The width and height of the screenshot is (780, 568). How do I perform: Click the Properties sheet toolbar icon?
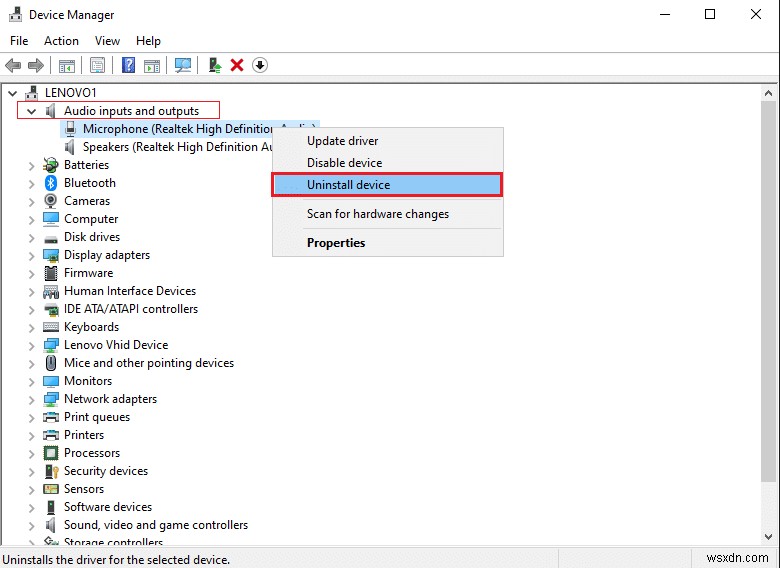click(x=98, y=65)
